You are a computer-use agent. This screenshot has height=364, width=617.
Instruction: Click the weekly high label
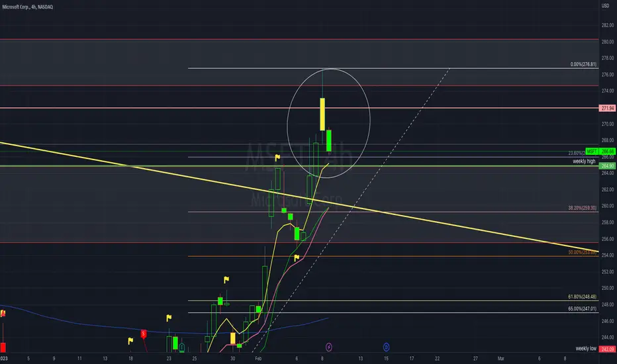(x=584, y=161)
